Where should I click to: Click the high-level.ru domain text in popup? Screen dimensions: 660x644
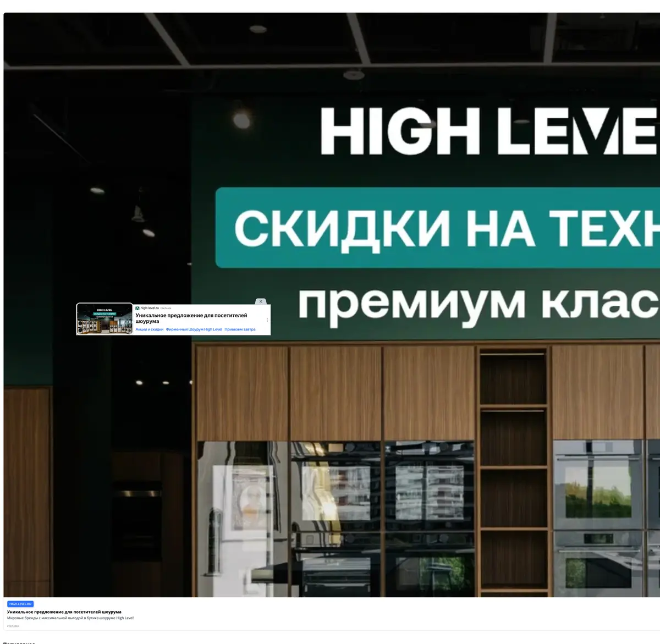point(150,308)
